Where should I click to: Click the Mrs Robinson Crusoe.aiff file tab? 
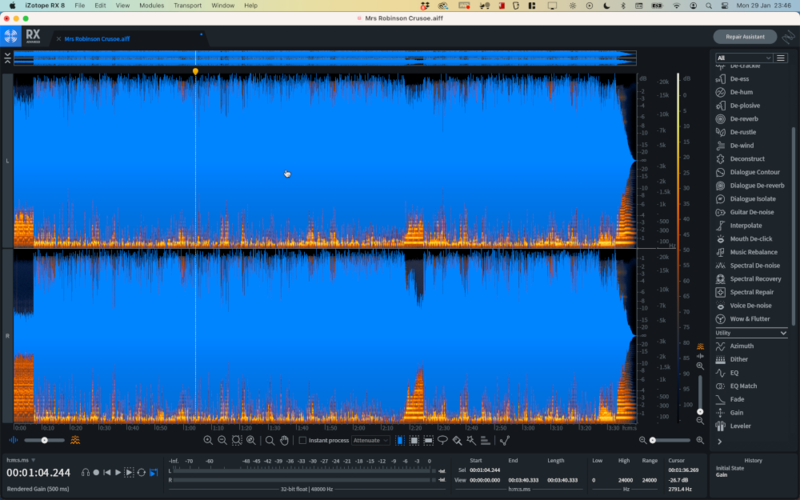coord(96,39)
